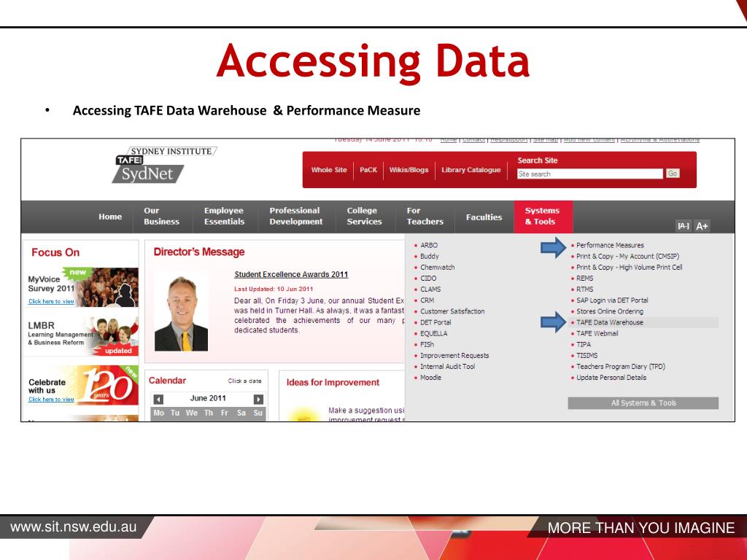
Task: Open Teachers Program Diary (TPD)
Action: click(x=620, y=367)
